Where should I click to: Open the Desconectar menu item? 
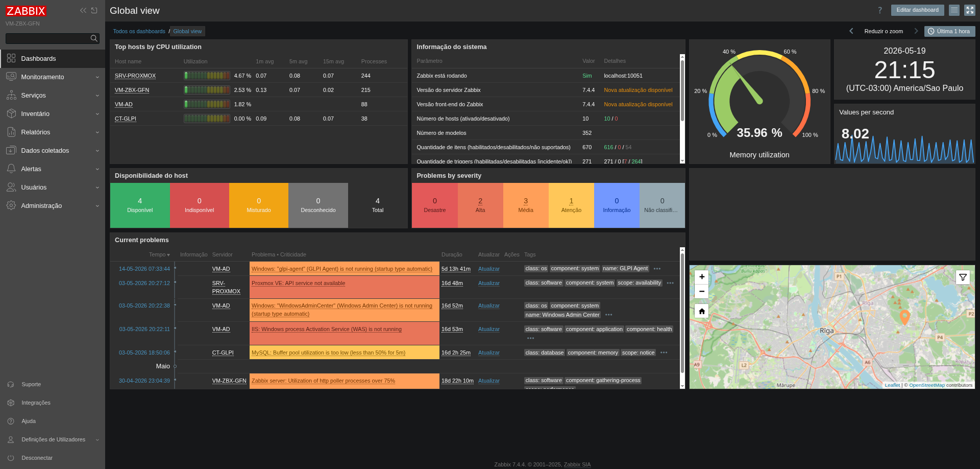(x=53, y=458)
